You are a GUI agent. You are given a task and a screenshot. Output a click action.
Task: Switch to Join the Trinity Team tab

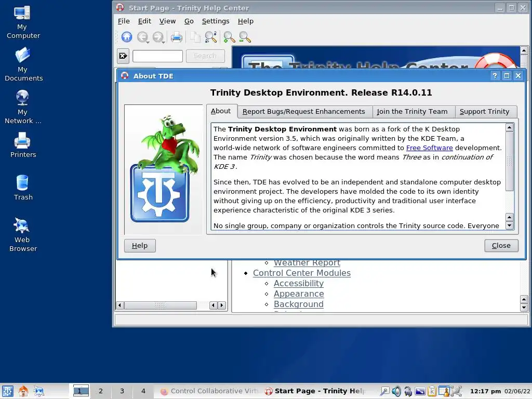[x=412, y=112]
